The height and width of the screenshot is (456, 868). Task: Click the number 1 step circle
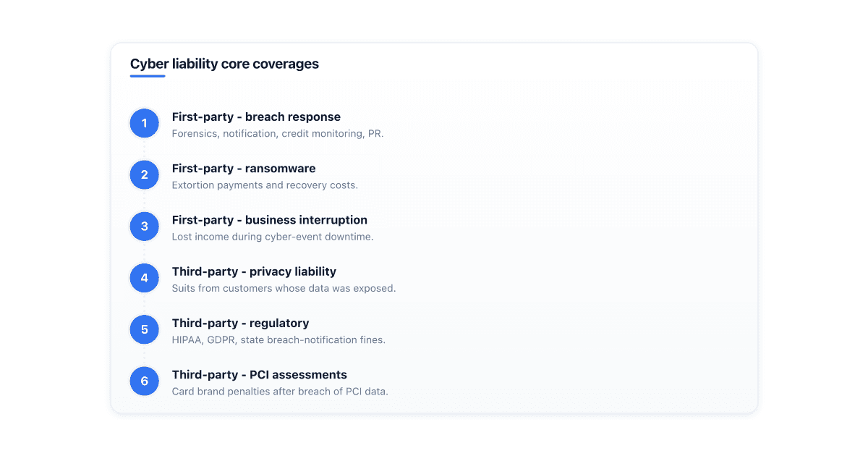[144, 123]
